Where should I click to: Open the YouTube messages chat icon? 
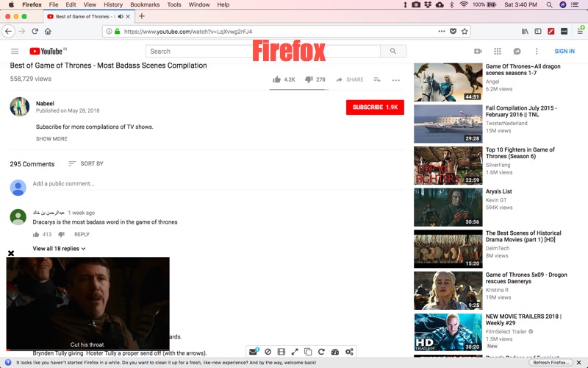[x=517, y=51]
